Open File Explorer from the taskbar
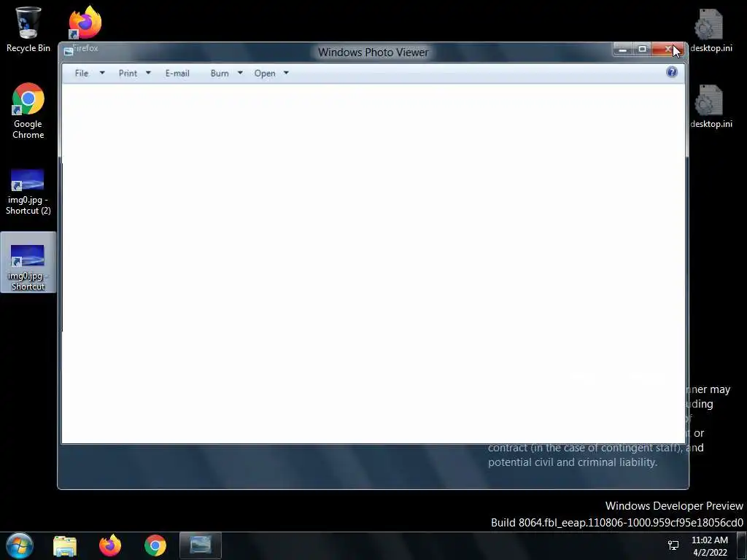Viewport: 747px width, 560px height. pos(65,545)
